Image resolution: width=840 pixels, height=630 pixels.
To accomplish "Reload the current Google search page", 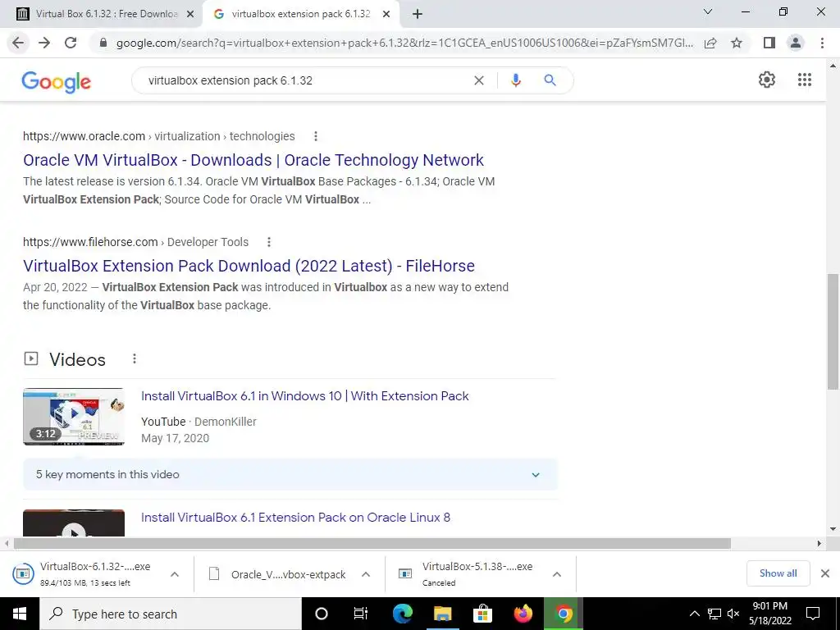I will pos(71,43).
